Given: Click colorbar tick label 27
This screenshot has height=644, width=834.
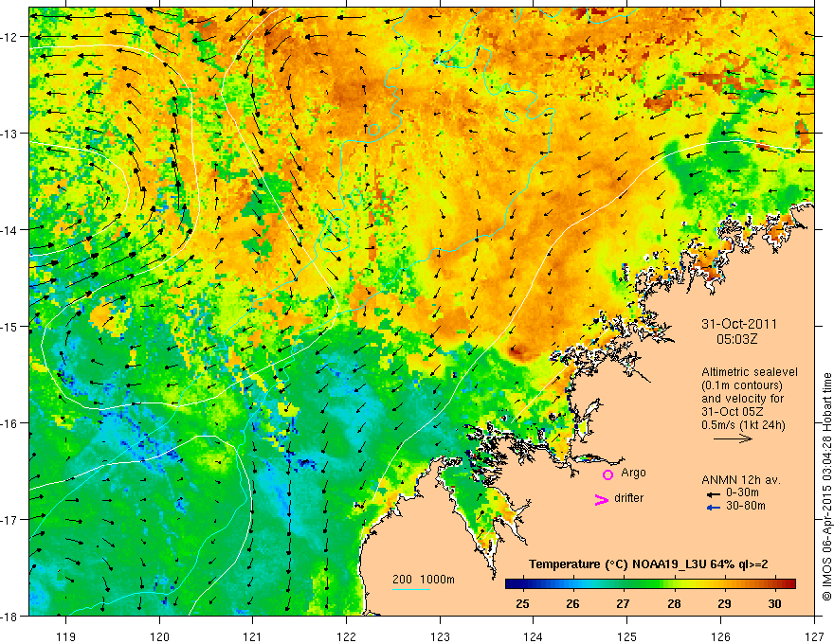Looking at the screenshot, I should point(624,603).
